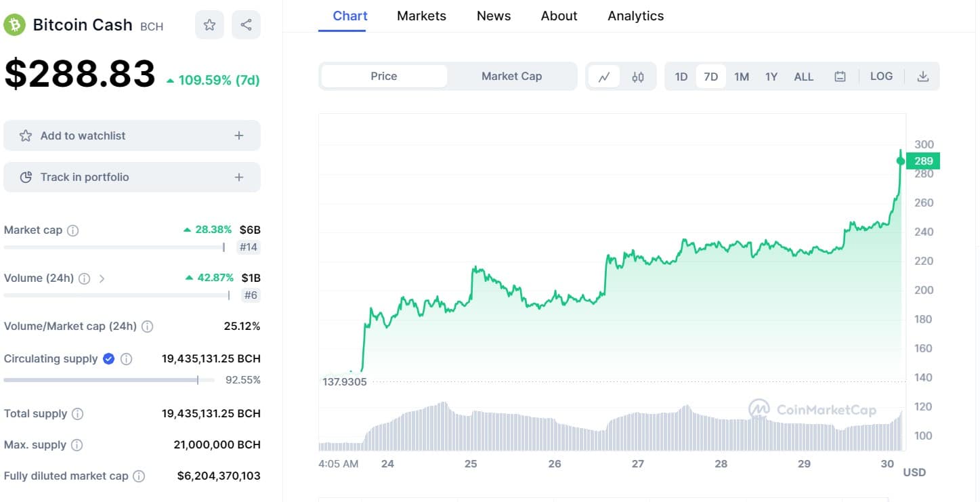
Task: Click the 27 date label on axis
Action: click(637, 464)
